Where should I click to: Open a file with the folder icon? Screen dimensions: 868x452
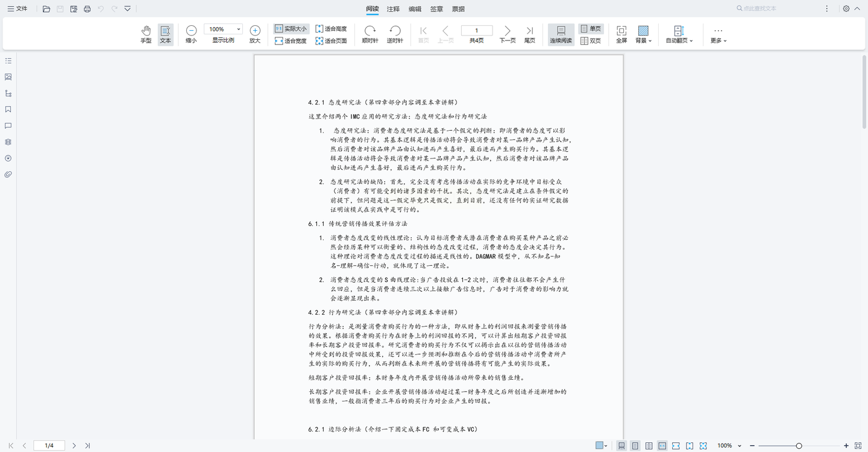pos(46,9)
